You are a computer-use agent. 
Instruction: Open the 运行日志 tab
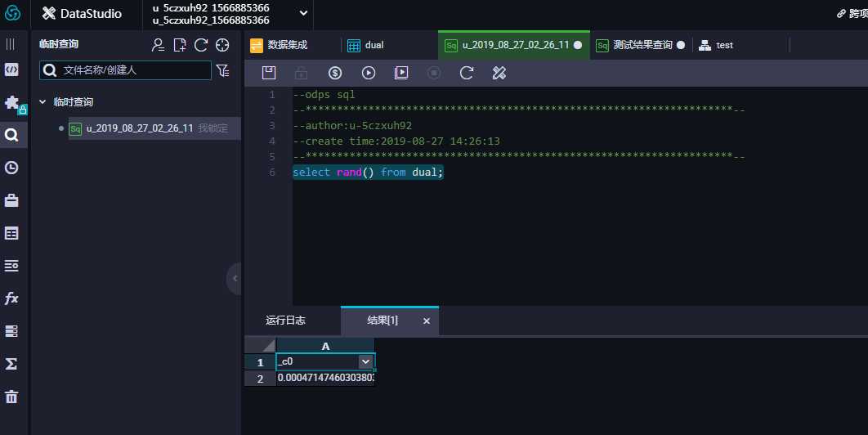pos(285,321)
